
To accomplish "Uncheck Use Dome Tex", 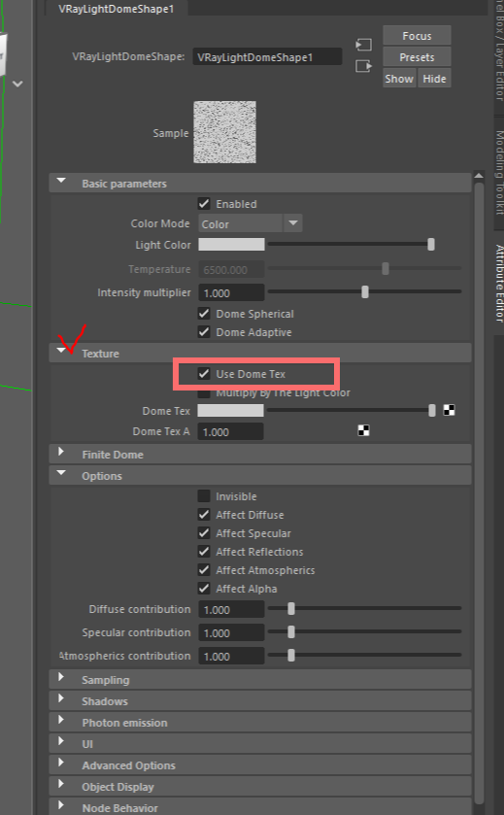I will click(x=204, y=373).
